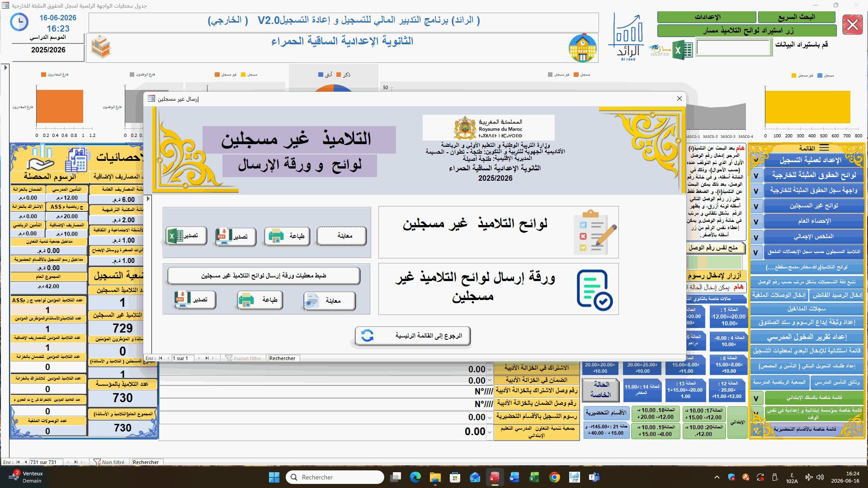Go to last record in main navigator
868x488 pixels.
click(75, 462)
